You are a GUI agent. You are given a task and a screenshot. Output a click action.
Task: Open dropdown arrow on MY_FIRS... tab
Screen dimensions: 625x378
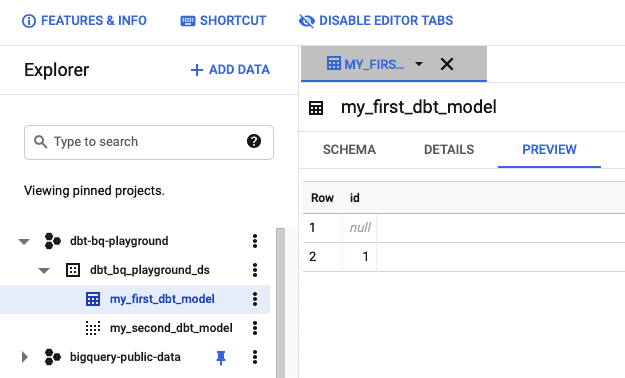coord(419,64)
